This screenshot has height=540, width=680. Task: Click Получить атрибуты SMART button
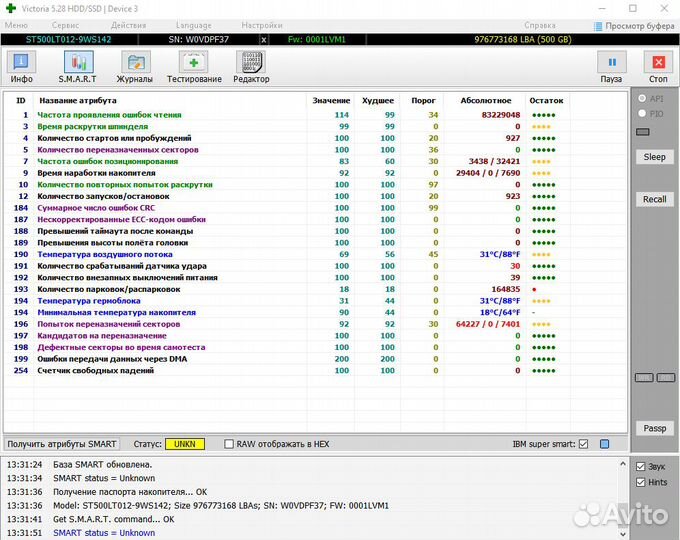[x=62, y=444]
